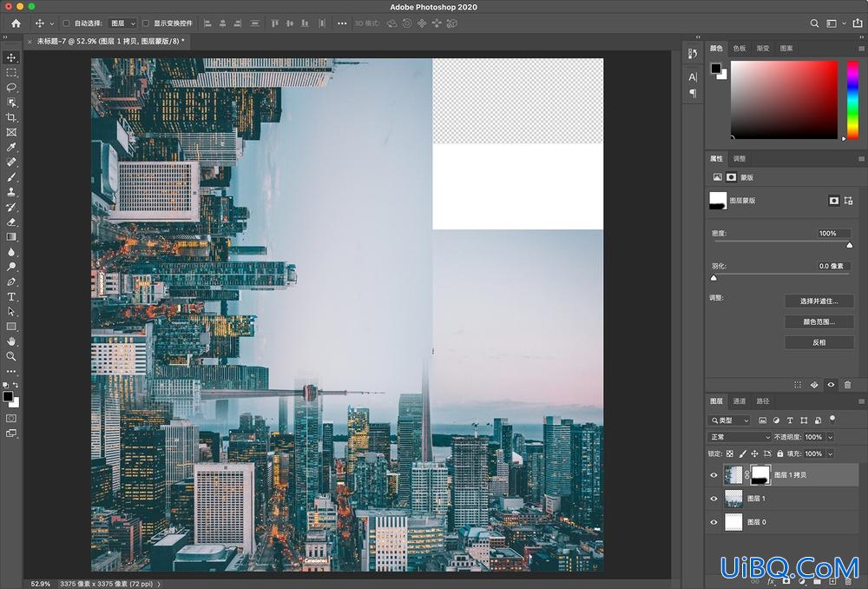Open the Move tool preset picker arrow
This screenshot has width=868, height=589.
pos(51,23)
